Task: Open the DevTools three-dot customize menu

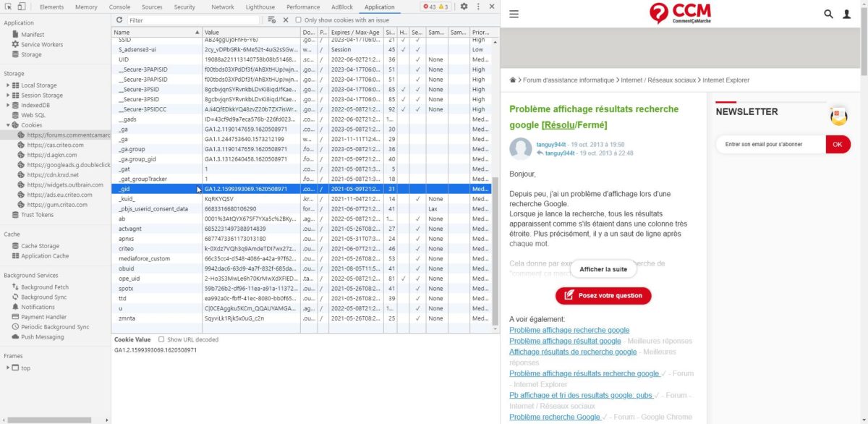Action: (x=478, y=7)
